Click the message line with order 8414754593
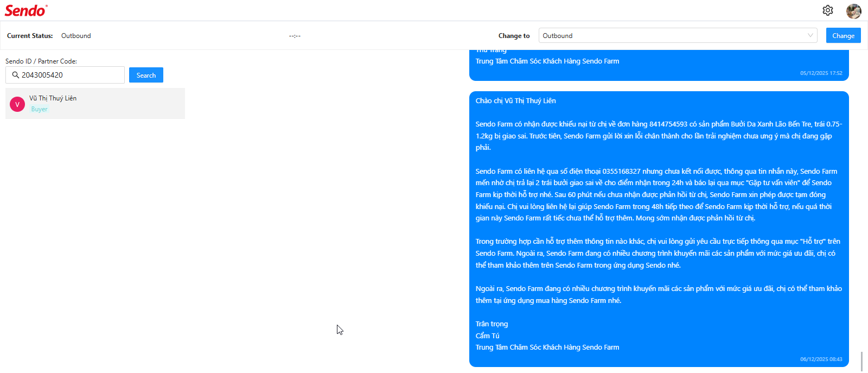 pos(659,124)
